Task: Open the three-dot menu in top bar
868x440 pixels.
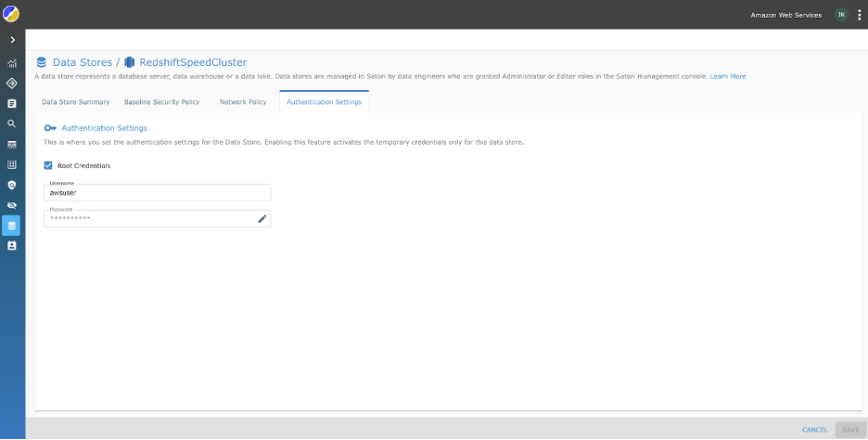Action: pos(859,15)
